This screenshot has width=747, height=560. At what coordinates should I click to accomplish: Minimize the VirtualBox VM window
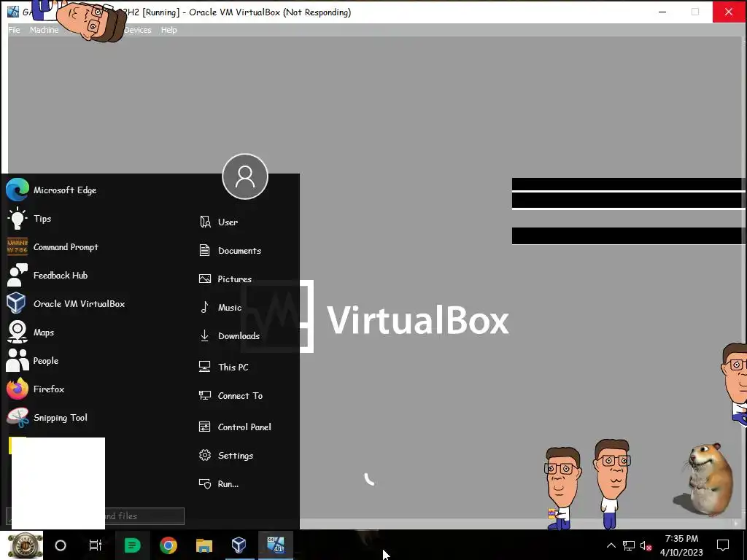[x=662, y=12]
